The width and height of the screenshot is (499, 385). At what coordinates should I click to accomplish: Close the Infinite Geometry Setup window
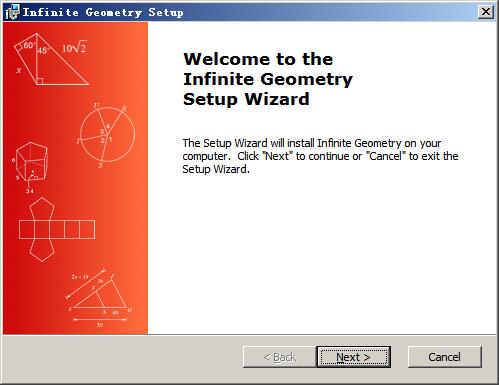(486, 12)
